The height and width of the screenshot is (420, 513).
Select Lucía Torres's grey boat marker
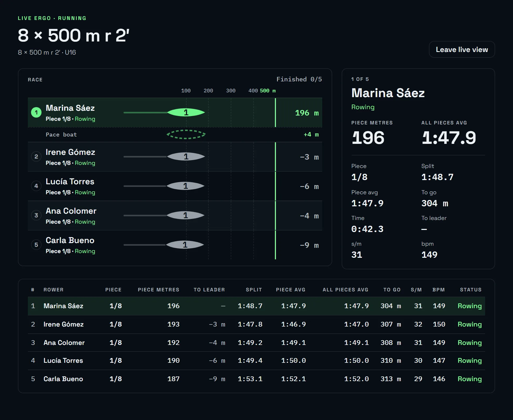(x=186, y=186)
